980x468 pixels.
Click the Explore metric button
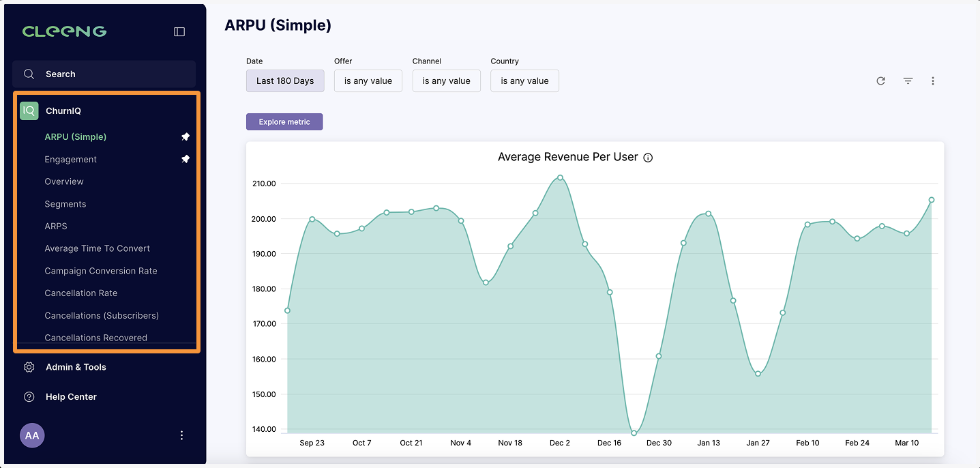284,122
